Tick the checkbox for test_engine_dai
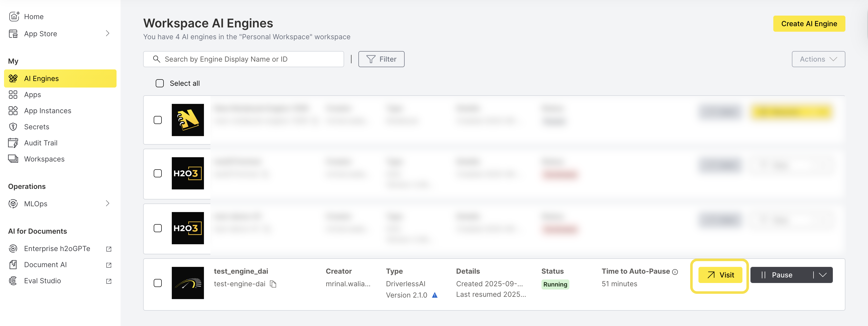This screenshot has height=326, width=868. (x=158, y=283)
